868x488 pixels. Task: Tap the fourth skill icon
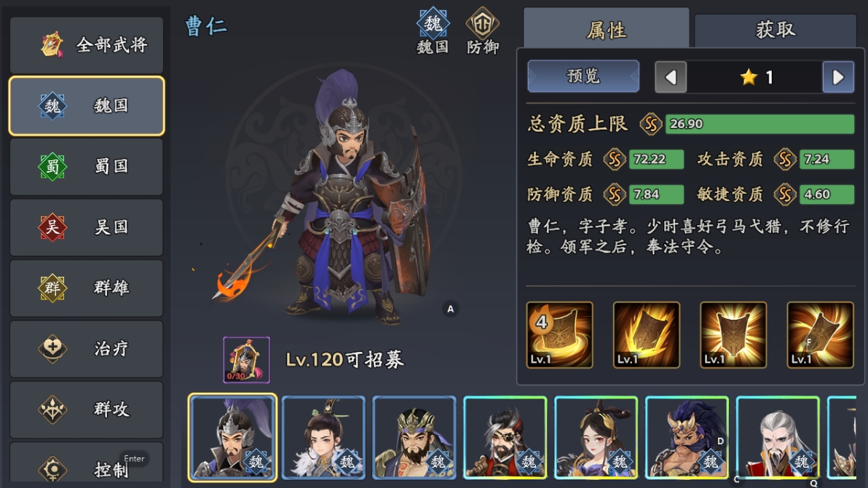coord(820,335)
